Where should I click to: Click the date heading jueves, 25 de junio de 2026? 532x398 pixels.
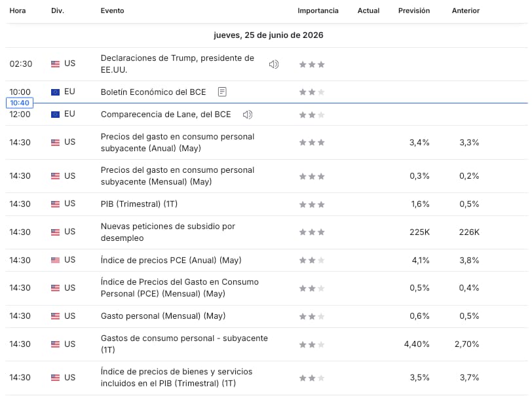point(269,35)
